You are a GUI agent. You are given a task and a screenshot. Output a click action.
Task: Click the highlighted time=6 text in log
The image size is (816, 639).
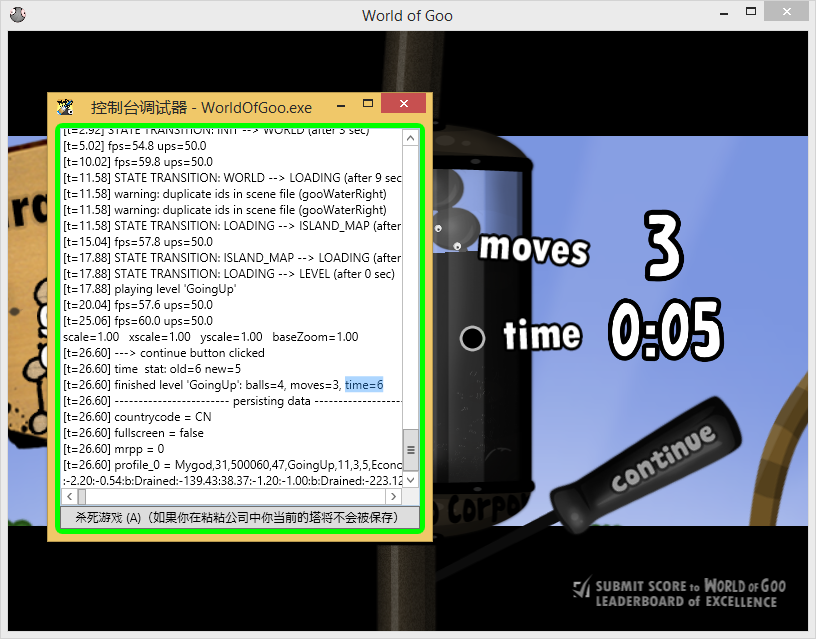(x=364, y=385)
